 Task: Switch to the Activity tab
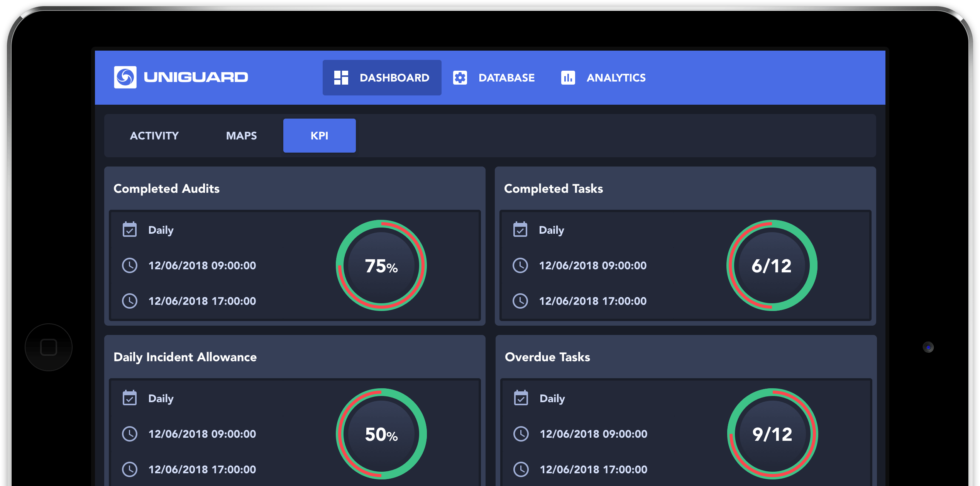click(x=154, y=136)
